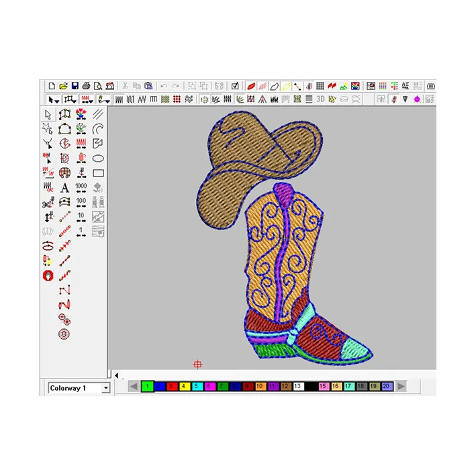
Task: Toggle the object outlines display icon
Action: click(x=274, y=86)
